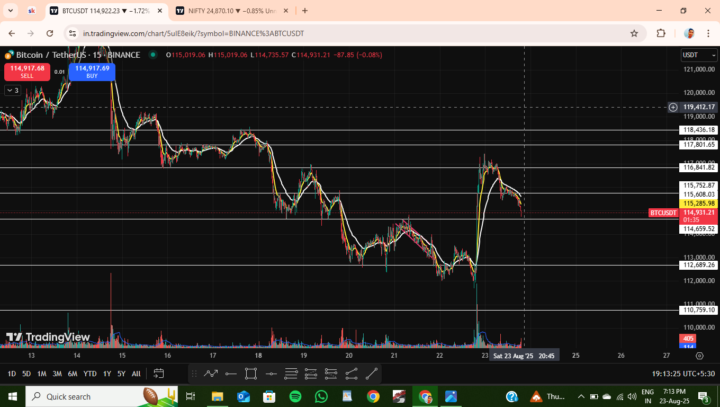720x407 pixels.
Task: Click the Windows Quick search box
Action: pyautogui.click(x=101, y=396)
